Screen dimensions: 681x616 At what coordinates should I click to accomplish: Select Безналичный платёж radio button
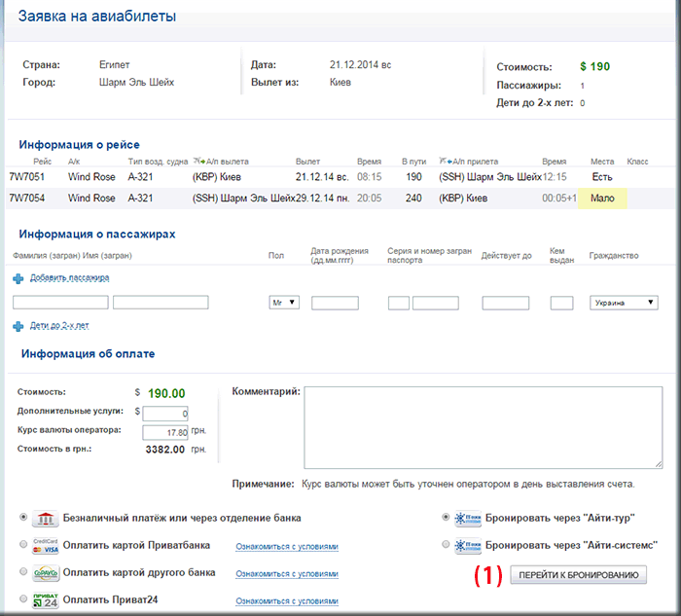23,518
